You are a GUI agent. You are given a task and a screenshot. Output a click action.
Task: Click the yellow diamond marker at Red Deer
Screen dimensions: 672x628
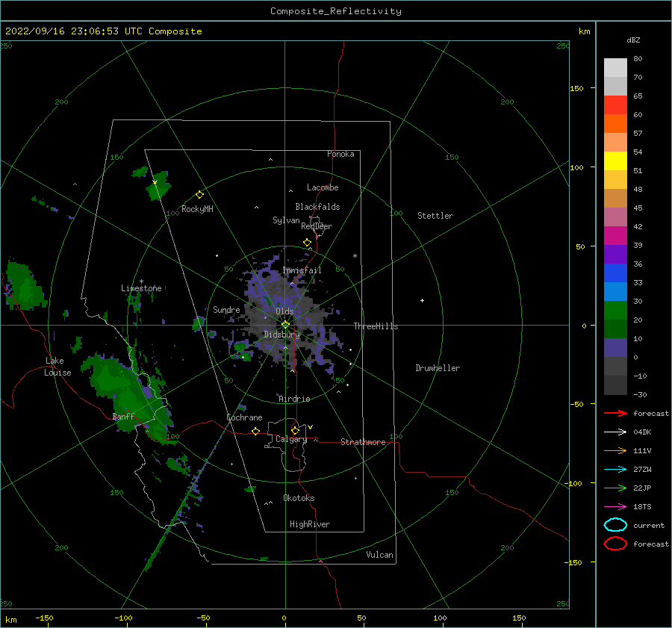coord(307,243)
